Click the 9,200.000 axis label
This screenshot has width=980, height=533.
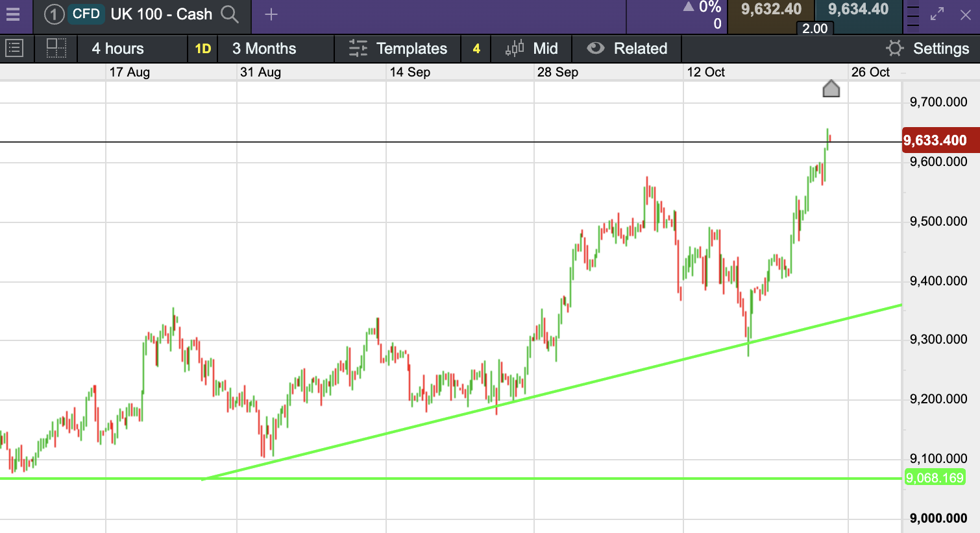938,399
